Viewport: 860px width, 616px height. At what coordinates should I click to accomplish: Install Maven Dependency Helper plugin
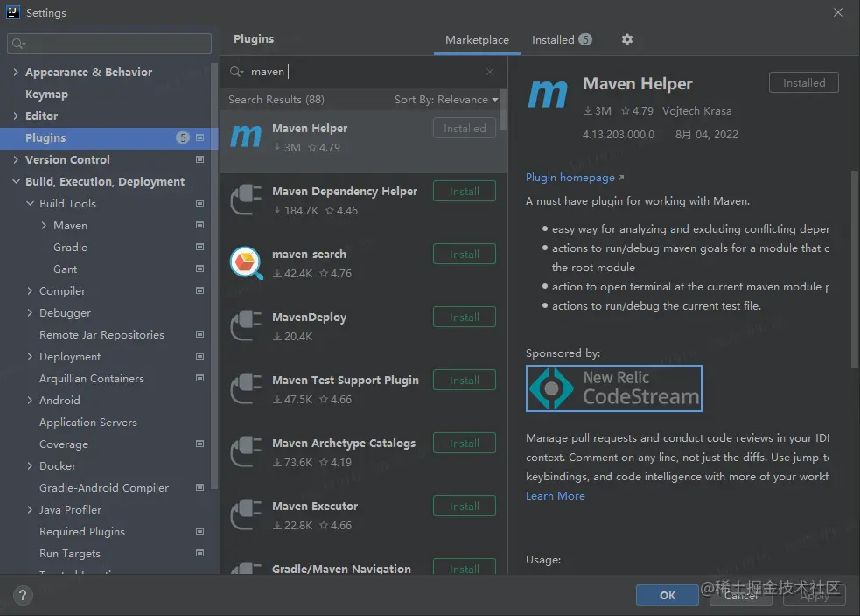point(464,192)
